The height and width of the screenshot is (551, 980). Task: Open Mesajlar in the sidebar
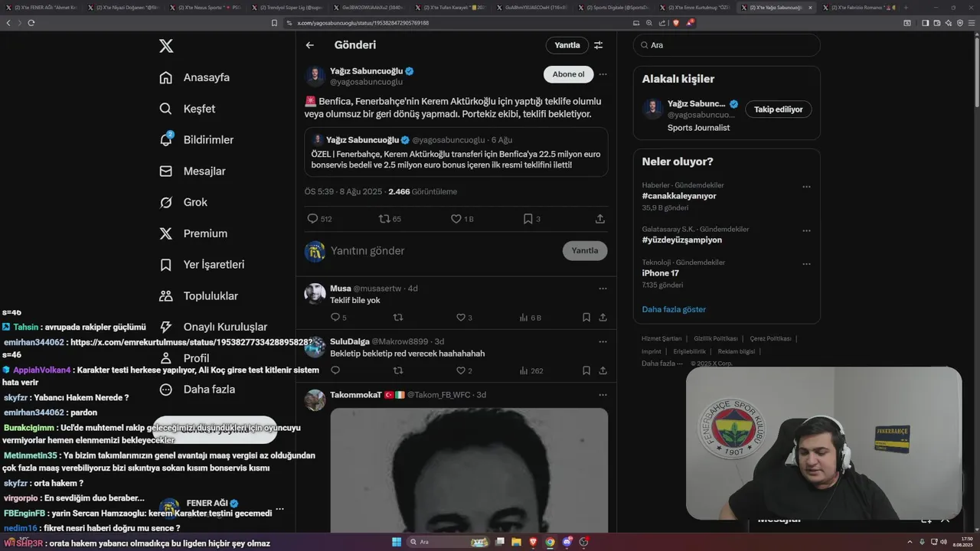pyautogui.click(x=192, y=171)
